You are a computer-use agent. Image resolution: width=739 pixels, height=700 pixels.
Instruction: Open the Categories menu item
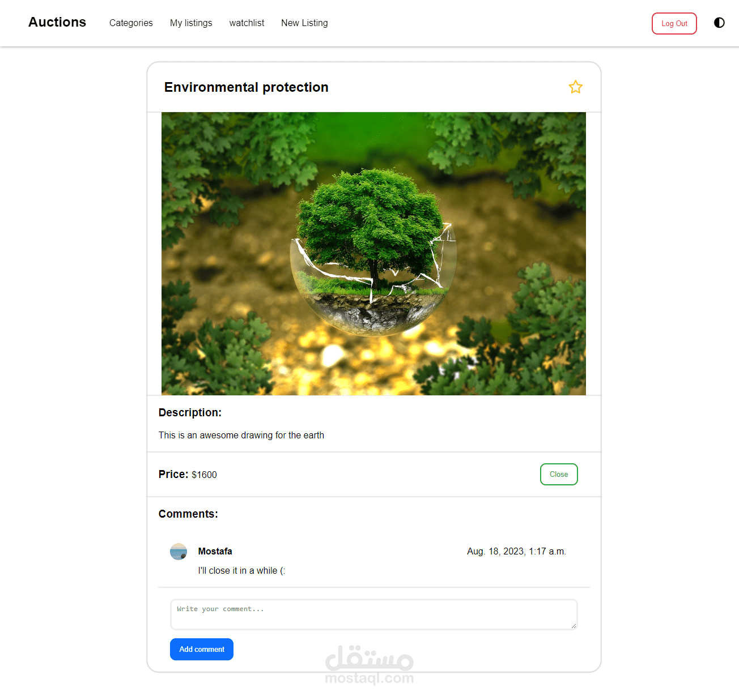click(x=131, y=23)
